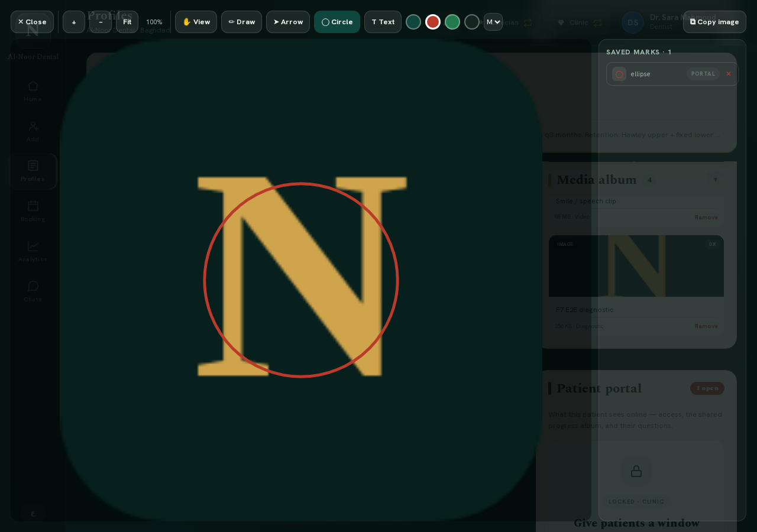Image resolution: width=757 pixels, height=532 pixels.
Task: Select the View hand tool
Action: 196,22
